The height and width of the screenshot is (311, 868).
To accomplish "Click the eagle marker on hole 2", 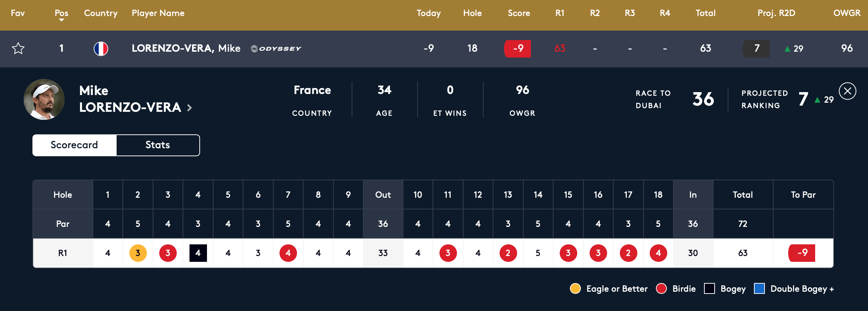I will [x=138, y=253].
